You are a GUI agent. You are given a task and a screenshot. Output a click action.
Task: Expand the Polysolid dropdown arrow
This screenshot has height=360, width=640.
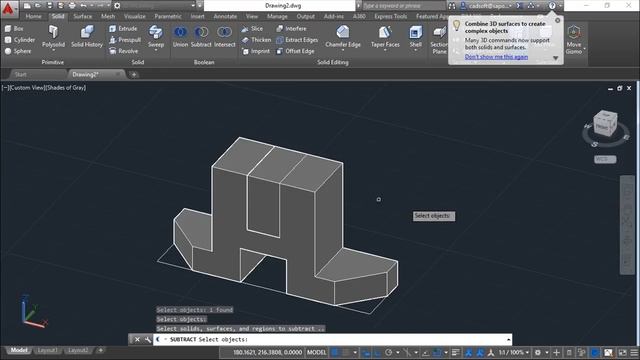[53, 50]
